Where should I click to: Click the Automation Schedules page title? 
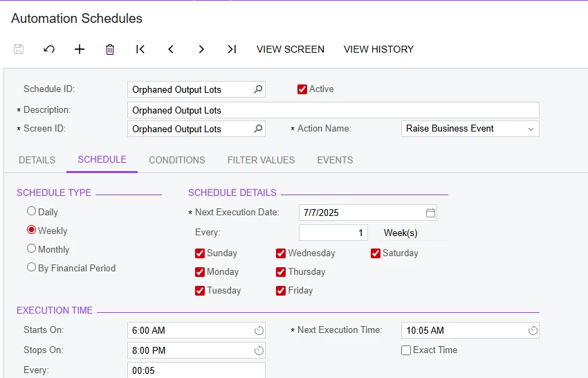tap(77, 19)
